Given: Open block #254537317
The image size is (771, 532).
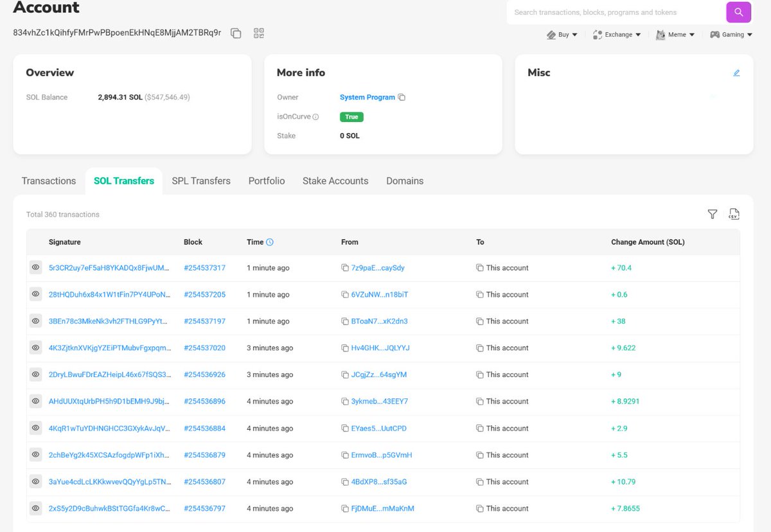Looking at the screenshot, I should 204,268.
